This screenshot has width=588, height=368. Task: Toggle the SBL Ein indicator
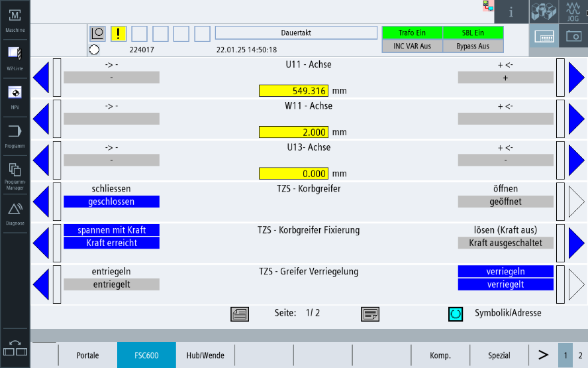click(473, 33)
